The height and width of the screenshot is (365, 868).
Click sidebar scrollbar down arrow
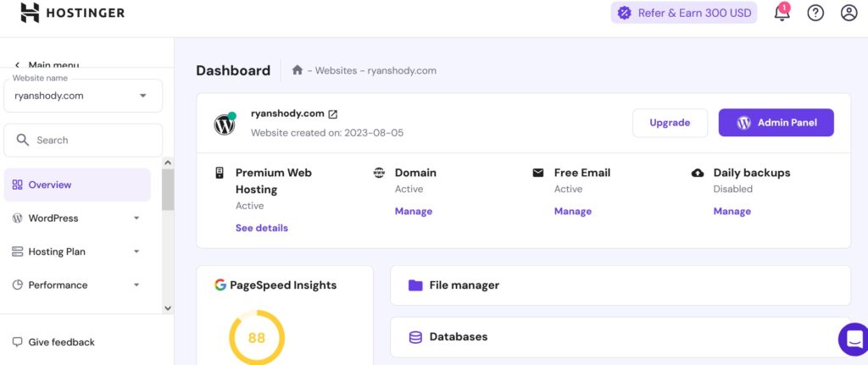tap(168, 308)
